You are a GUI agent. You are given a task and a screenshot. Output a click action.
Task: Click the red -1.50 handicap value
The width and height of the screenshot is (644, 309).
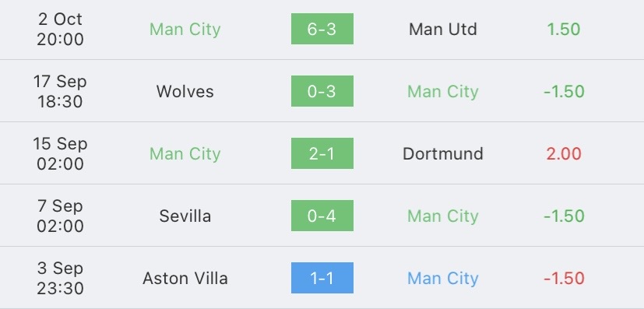[x=564, y=279]
